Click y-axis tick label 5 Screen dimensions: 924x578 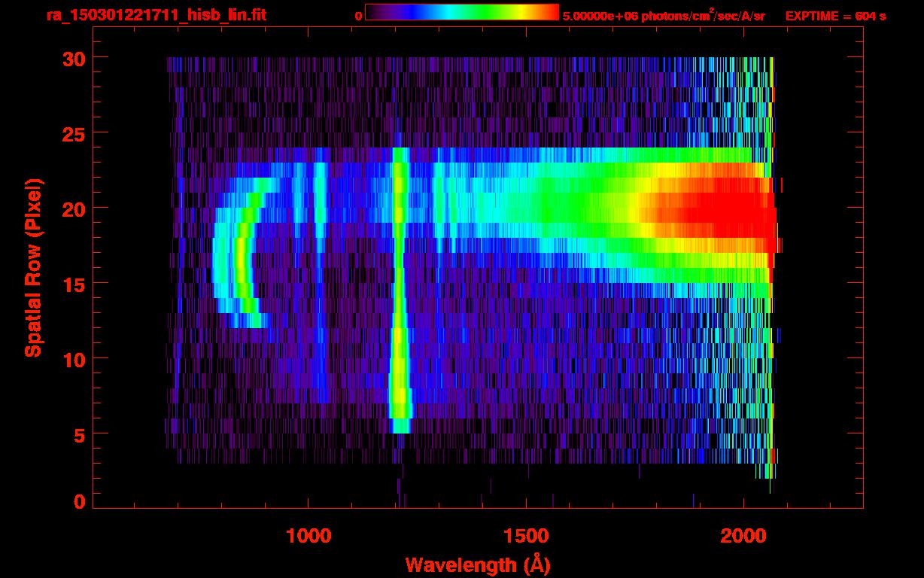click(x=78, y=434)
